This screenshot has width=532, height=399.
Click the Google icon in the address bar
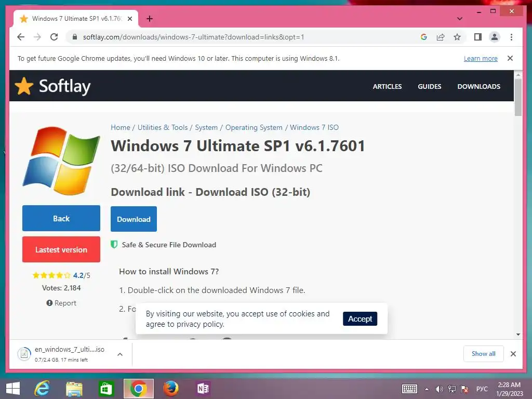[x=424, y=37]
